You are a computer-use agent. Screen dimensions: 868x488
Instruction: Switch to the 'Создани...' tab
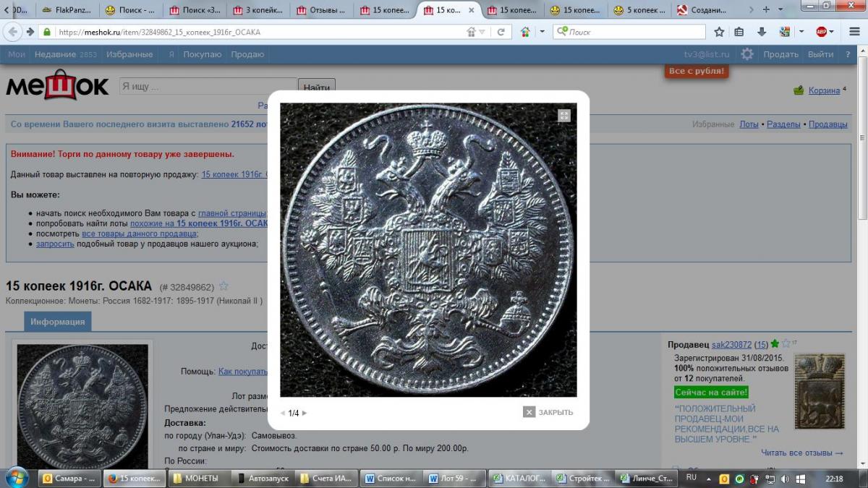tap(703, 10)
